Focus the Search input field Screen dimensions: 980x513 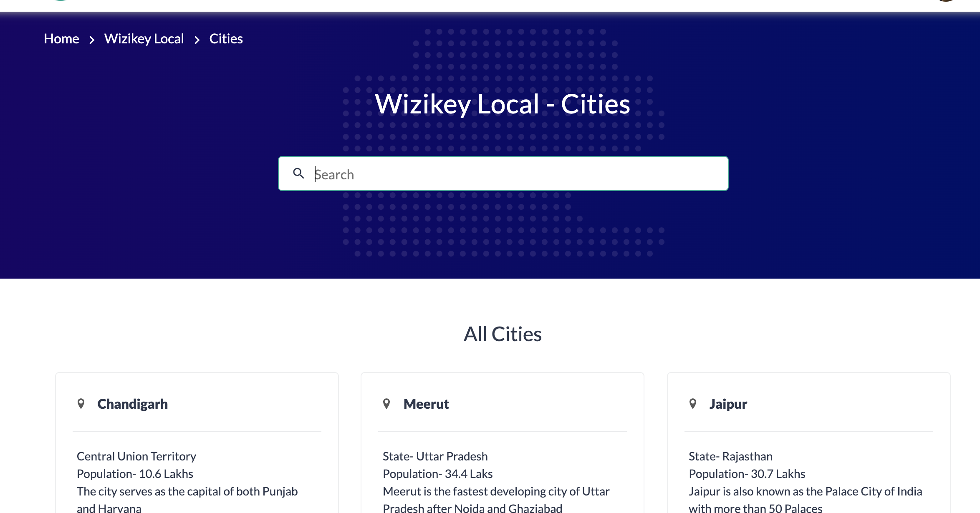(x=503, y=174)
